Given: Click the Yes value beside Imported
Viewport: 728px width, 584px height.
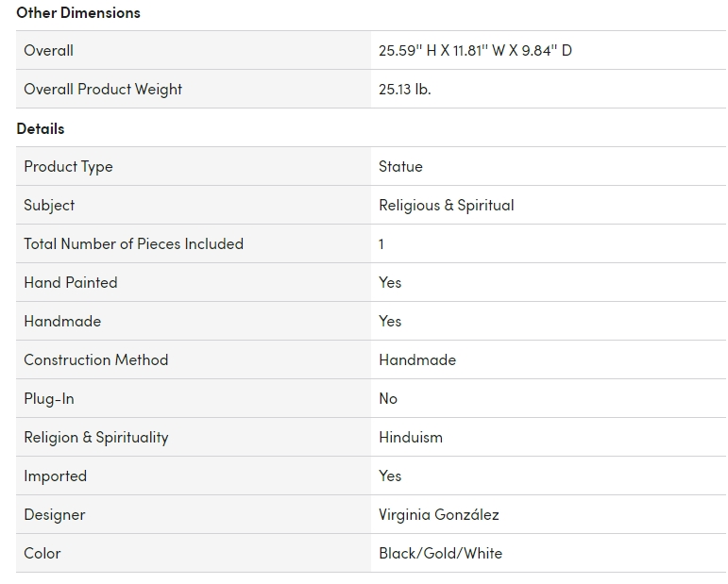Looking at the screenshot, I should pyautogui.click(x=390, y=476).
